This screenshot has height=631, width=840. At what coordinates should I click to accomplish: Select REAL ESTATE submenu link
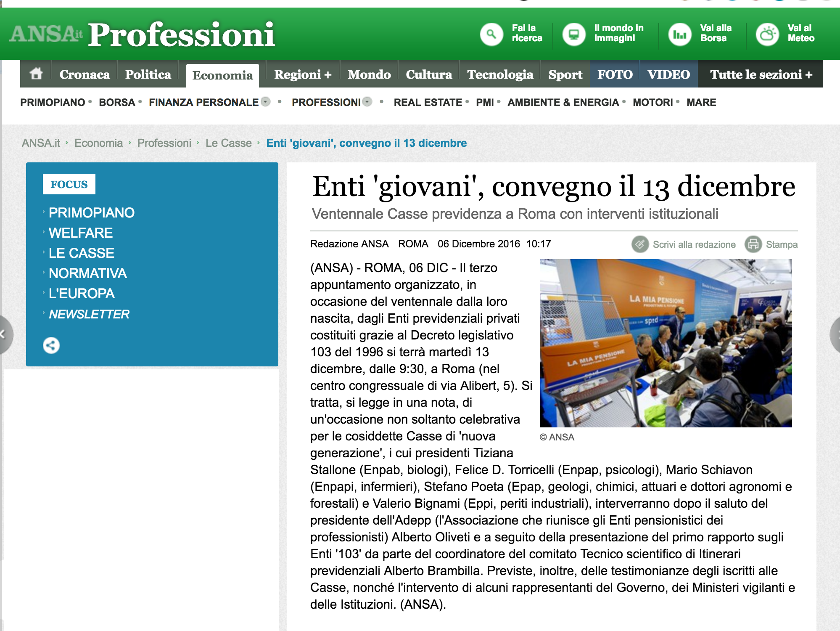428,102
